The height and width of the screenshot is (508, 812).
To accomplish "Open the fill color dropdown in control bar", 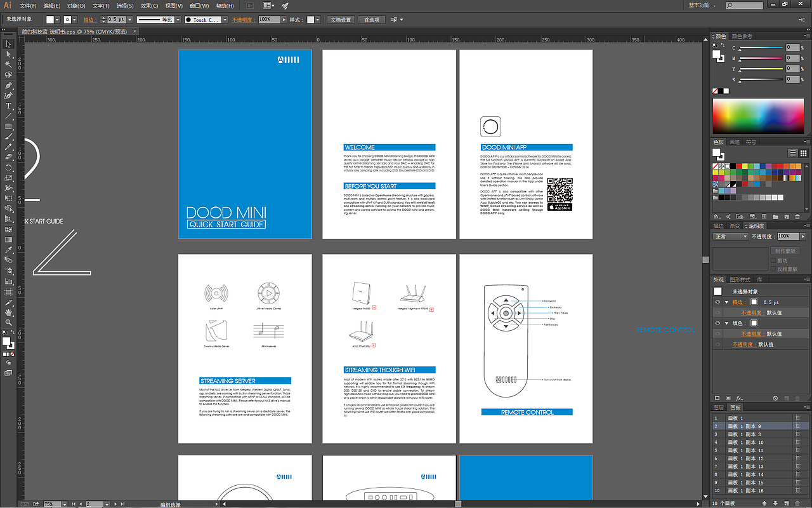I will 58,20.
